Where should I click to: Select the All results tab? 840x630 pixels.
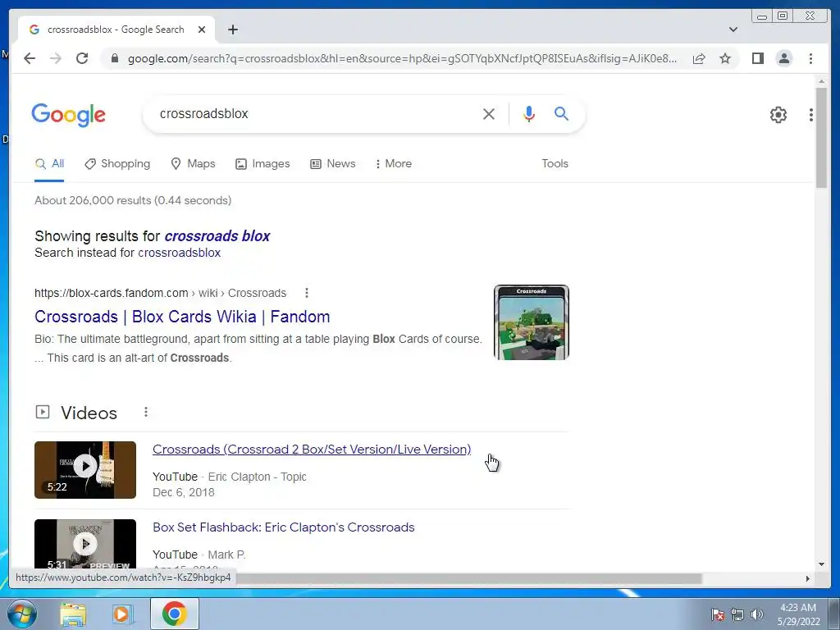[x=49, y=163]
